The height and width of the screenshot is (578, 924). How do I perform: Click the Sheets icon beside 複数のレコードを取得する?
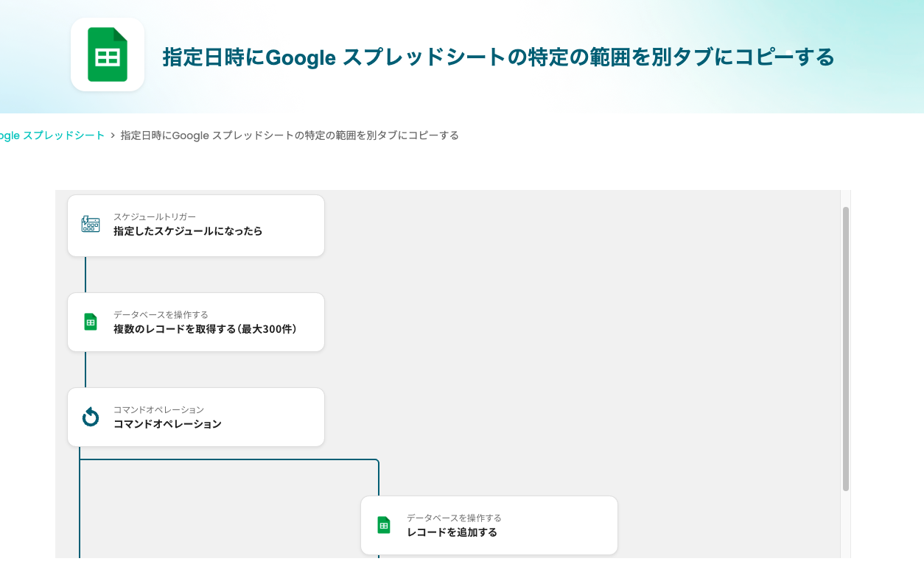coord(91,322)
